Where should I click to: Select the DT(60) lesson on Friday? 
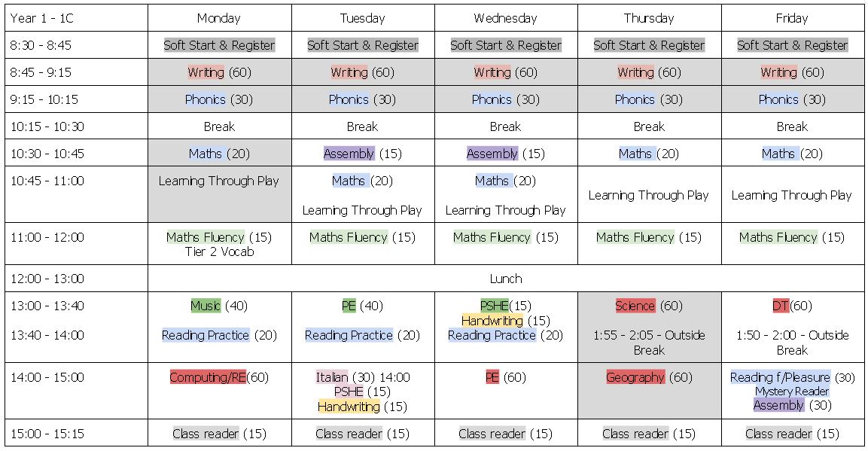792,306
